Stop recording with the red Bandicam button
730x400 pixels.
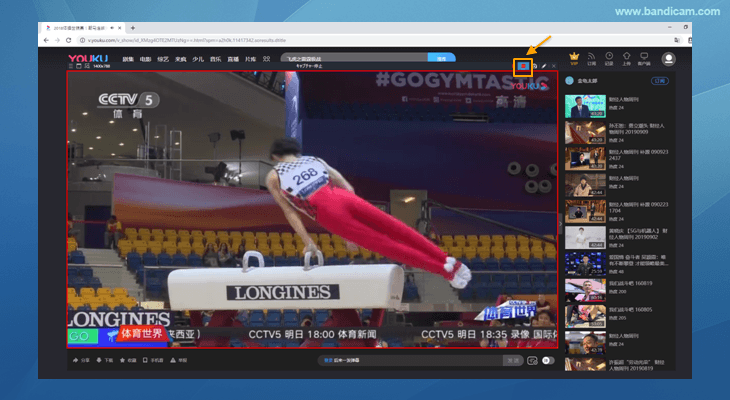523,67
